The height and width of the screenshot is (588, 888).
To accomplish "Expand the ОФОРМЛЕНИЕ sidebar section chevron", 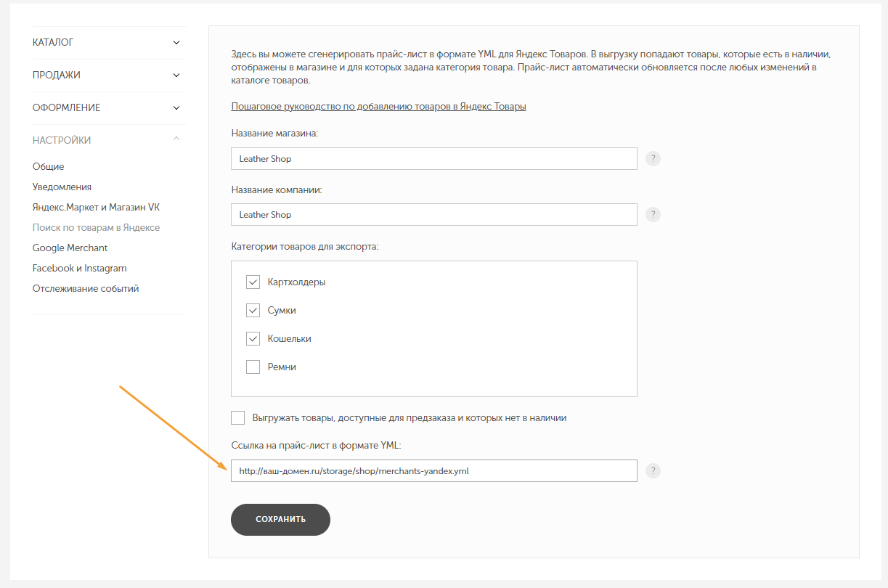I will point(176,108).
